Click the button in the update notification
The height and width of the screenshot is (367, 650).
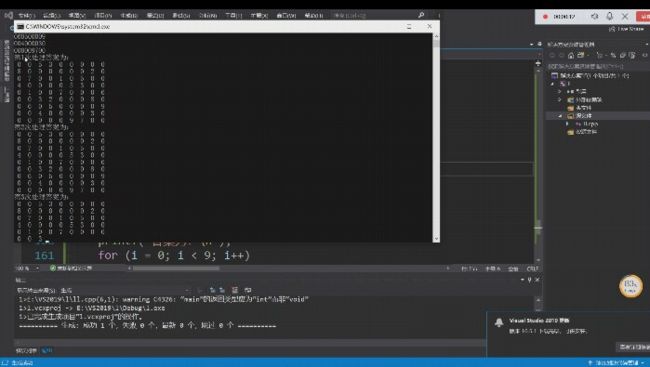coord(633,347)
